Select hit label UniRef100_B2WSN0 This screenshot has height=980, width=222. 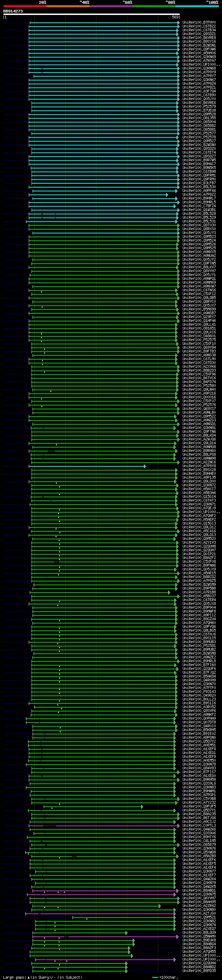199,145
